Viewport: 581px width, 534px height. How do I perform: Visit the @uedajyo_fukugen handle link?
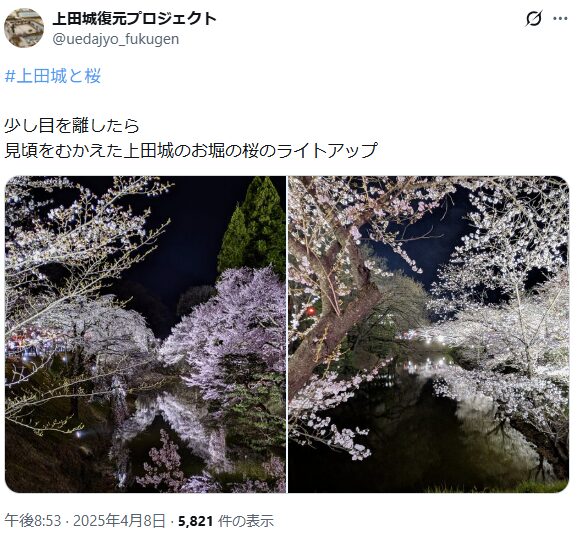coord(116,39)
